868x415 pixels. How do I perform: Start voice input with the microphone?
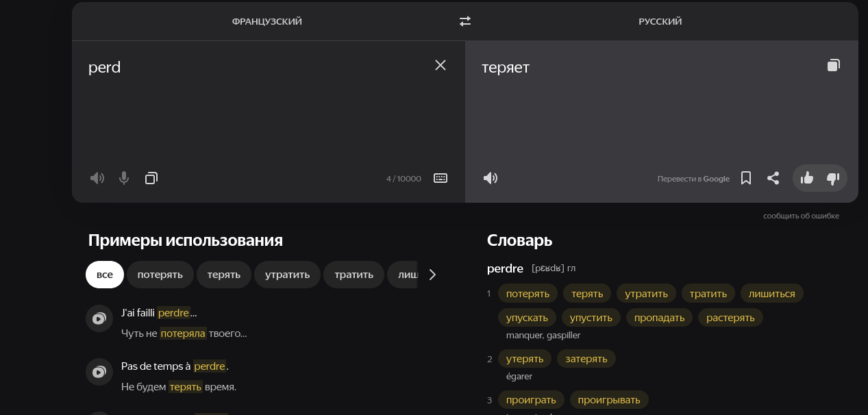tap(124, 178)
